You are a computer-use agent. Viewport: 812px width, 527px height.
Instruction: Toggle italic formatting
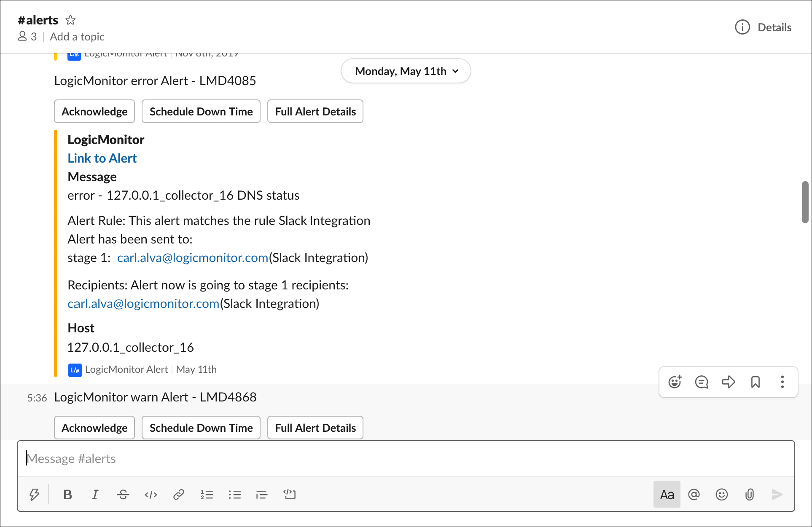click(x=95, y=494)
